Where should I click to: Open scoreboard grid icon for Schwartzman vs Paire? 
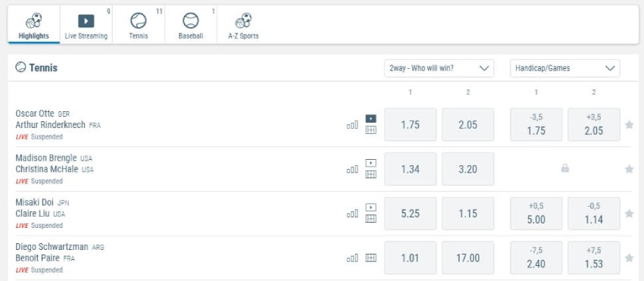point(370,258)
